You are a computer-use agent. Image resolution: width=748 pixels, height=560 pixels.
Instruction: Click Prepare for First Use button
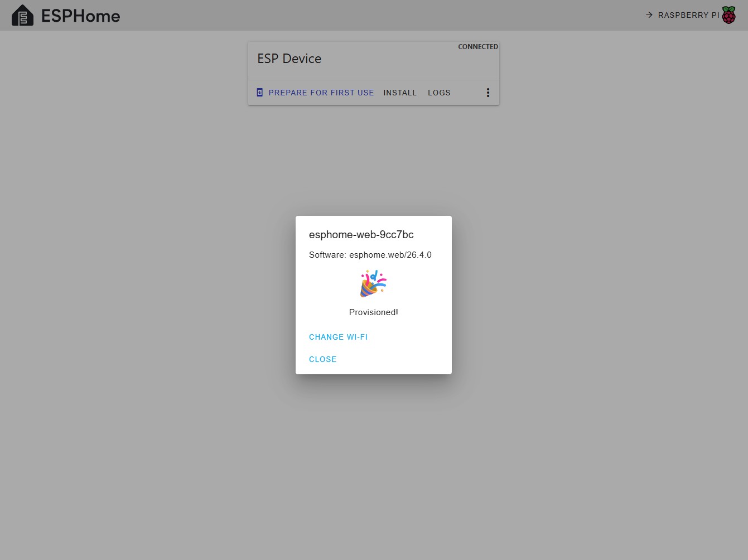(315, 93)
